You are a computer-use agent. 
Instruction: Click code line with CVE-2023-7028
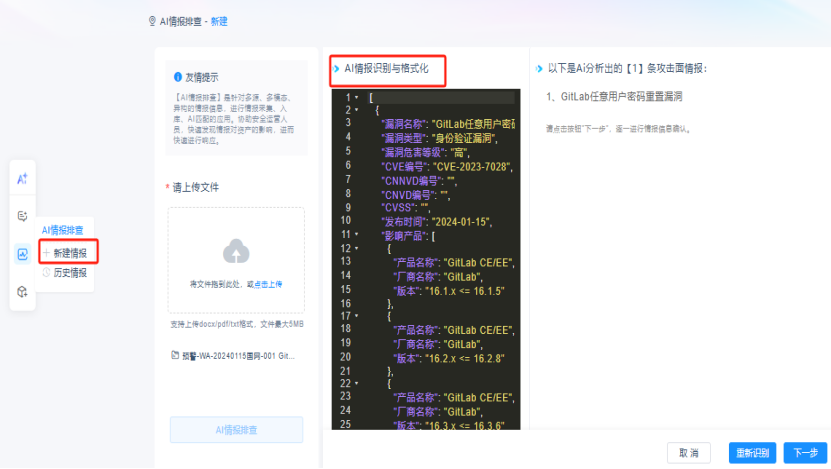coord(447,167)
